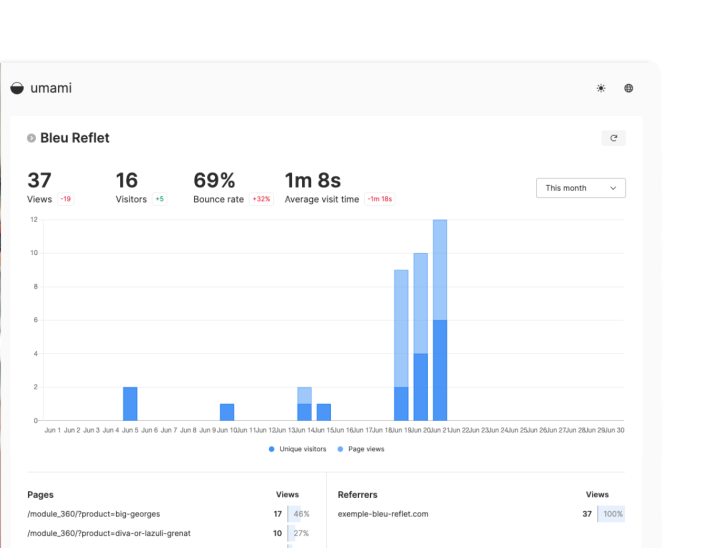This screenshot has width=720, height=548.
Task: Click the exemple-bleu-reflet.com referrer
Action: (383, 514)
